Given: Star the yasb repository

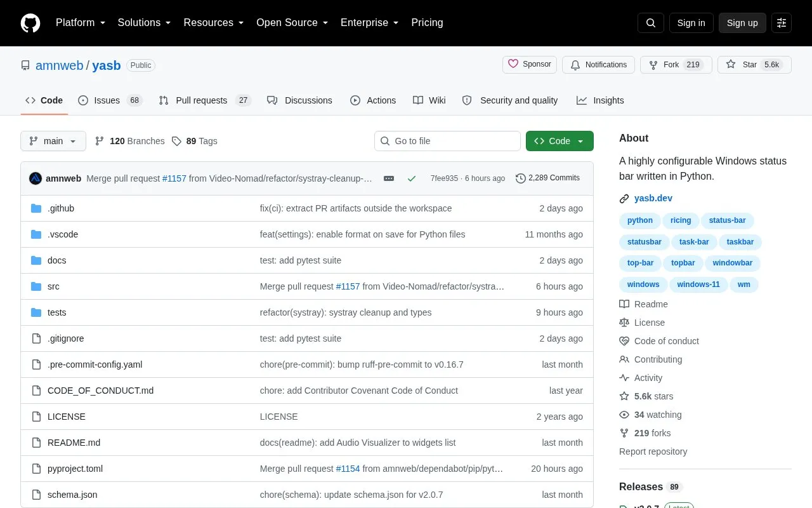Looking at the screenshot, I should (x=754, y=65).
